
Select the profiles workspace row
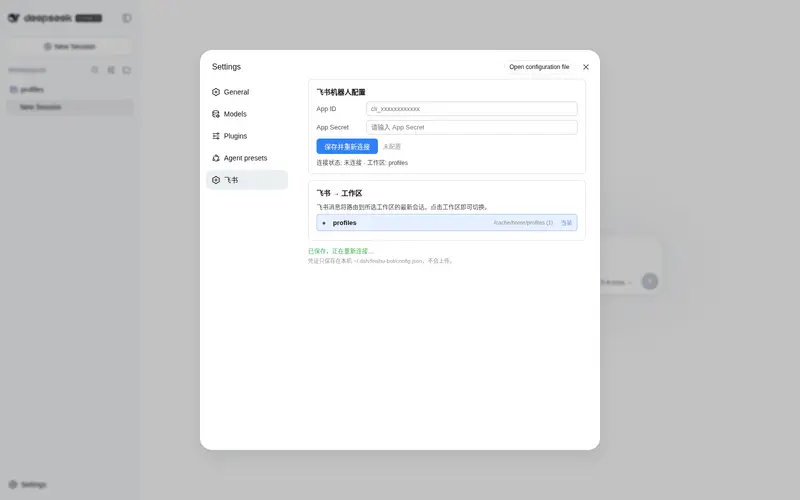click(446, 222)
